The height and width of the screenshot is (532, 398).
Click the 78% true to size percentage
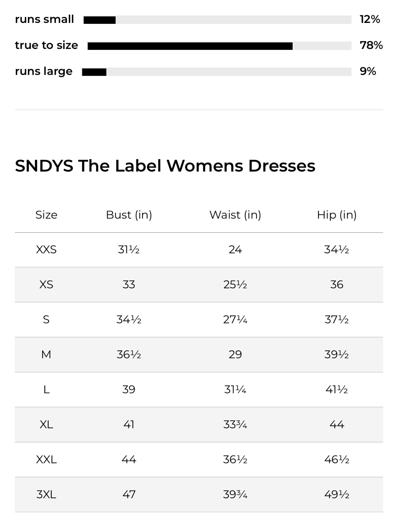tap(371, 45)
